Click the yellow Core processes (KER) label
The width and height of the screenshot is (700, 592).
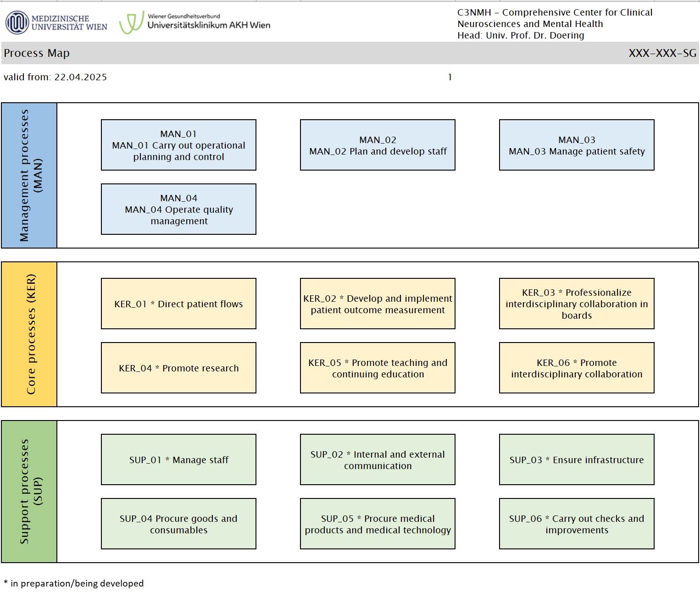(x=29, y=334)
